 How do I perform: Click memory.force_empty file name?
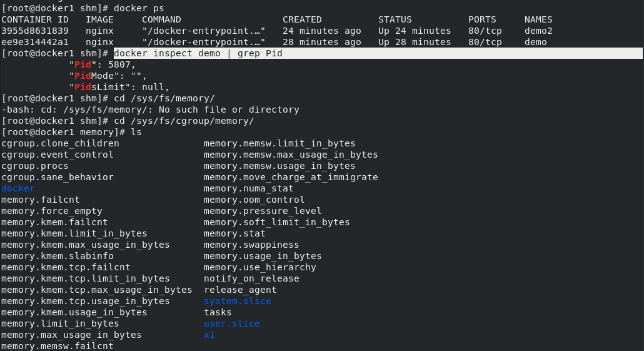click(x=52, y=211)
